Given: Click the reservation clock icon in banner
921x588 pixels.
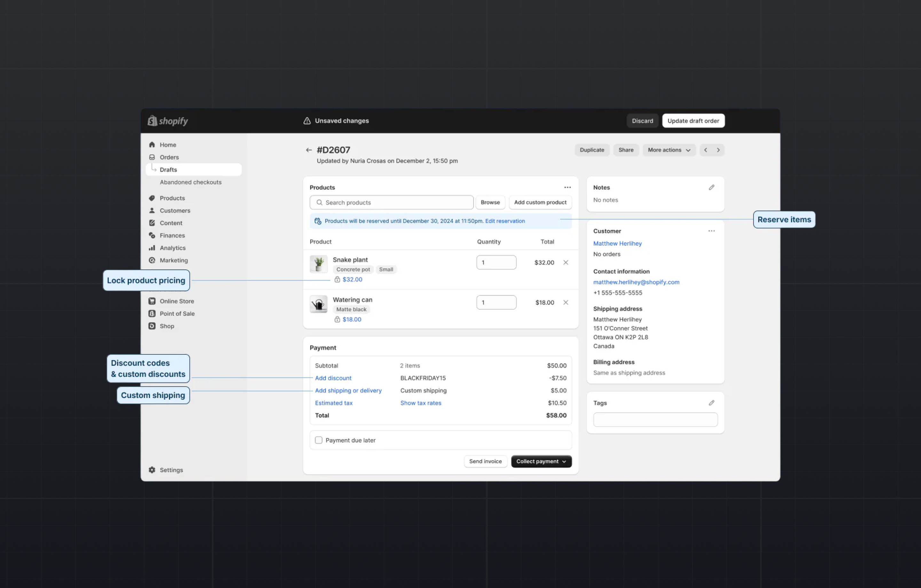Looking at the screenshot, I should 318,221.
